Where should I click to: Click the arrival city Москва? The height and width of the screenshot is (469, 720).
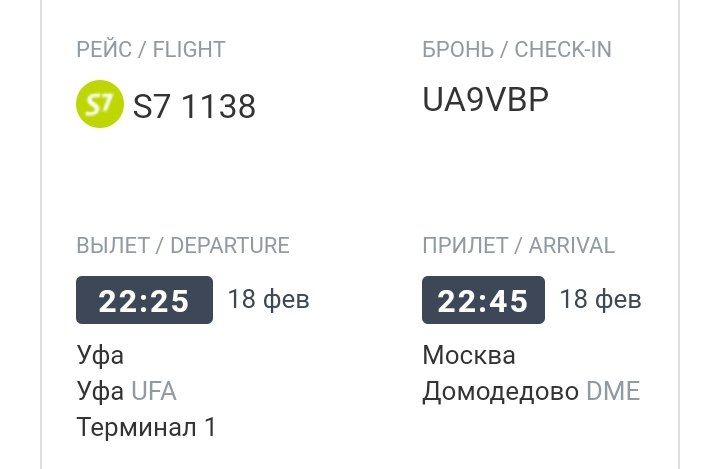point(469,356)
